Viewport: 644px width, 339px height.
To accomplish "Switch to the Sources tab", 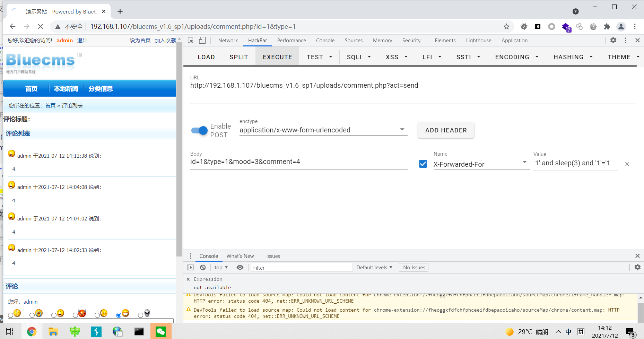I will [354, 41].
